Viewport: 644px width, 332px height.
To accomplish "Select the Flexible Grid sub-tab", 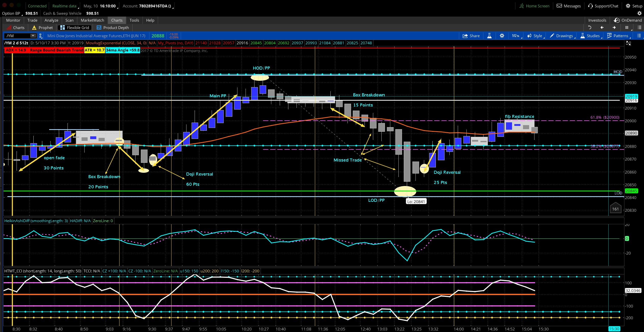I will (x=75, y=28).
